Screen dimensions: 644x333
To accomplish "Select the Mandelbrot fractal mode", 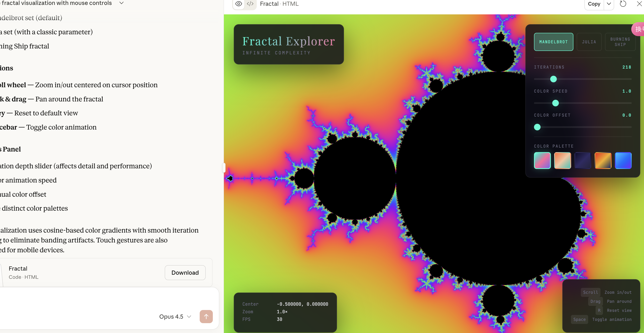I will pos(553,42).
